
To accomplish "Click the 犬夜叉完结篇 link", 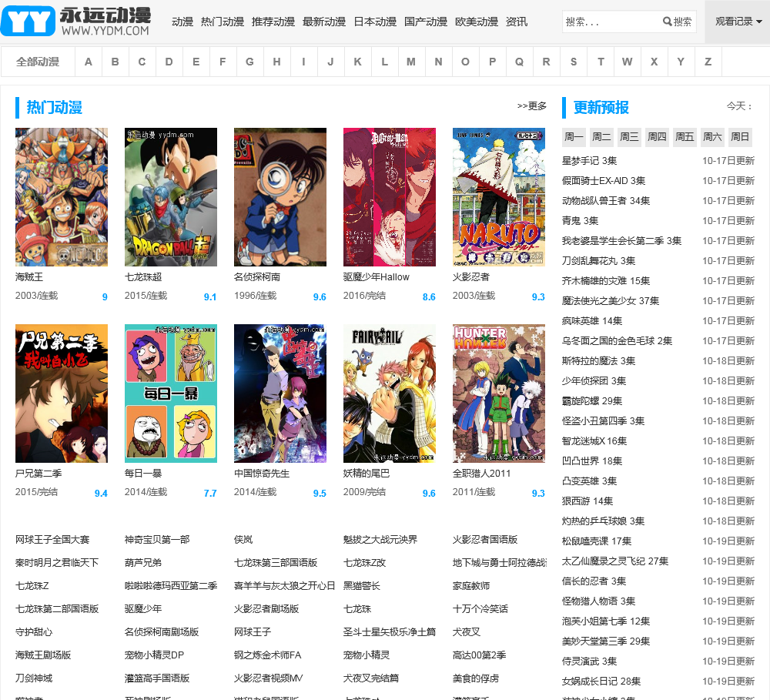I will tap(371, 678).
